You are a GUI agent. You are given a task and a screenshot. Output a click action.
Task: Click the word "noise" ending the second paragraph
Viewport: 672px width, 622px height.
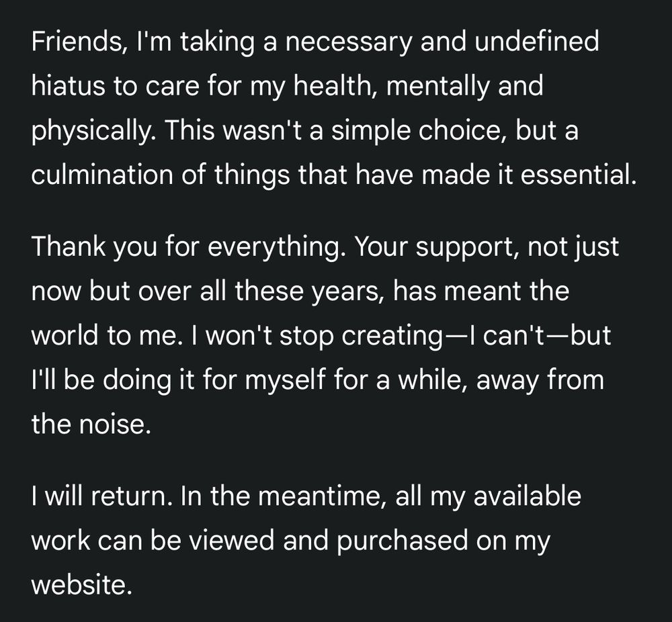tap(116, 424)
